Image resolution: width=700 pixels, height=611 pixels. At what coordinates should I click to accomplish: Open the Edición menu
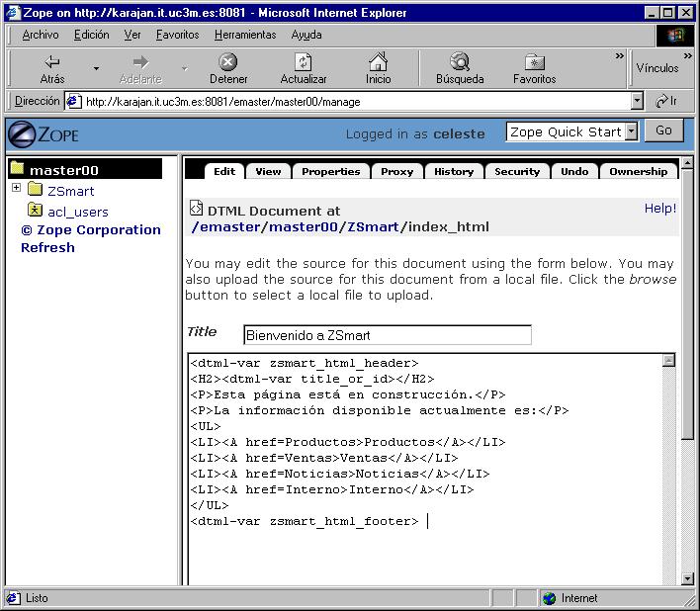point(92,35)
